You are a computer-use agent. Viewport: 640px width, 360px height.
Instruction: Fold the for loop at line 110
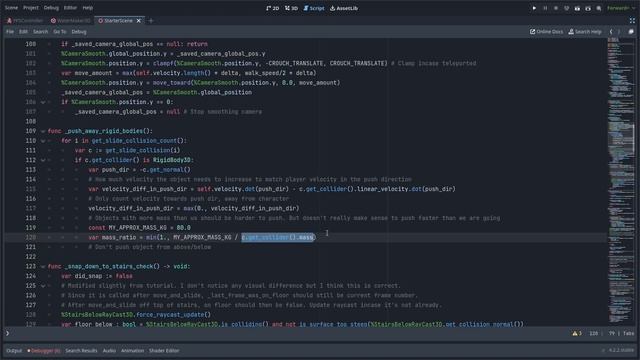tap(43, 141)
